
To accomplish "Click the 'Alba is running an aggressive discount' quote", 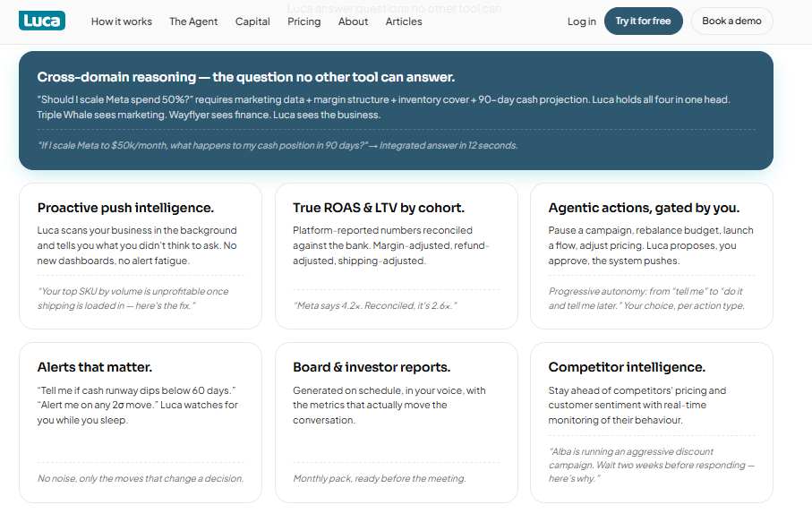I will click(x=652, y=465).
